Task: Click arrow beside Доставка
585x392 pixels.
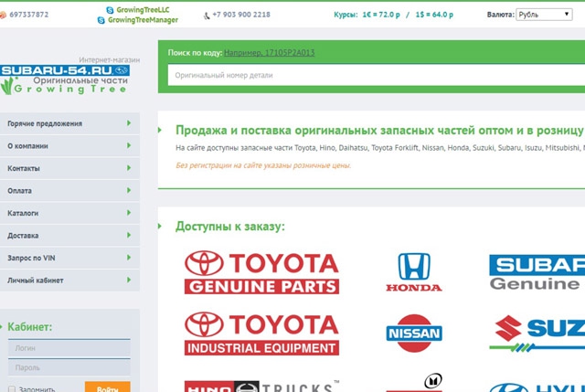Action: pos(129,235)
